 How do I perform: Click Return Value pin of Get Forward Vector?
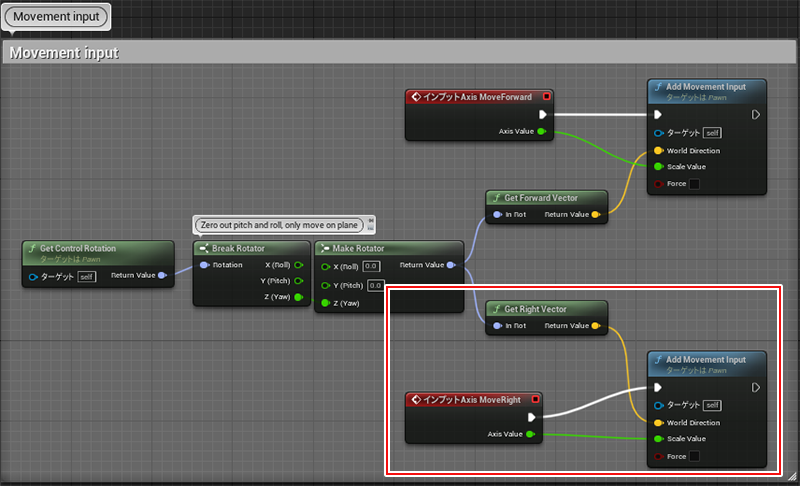(x=596, y=214)
